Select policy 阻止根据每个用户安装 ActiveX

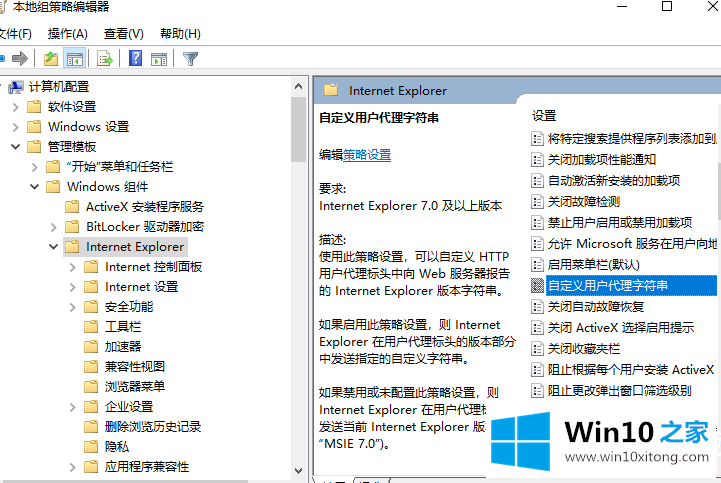point(631,369)
